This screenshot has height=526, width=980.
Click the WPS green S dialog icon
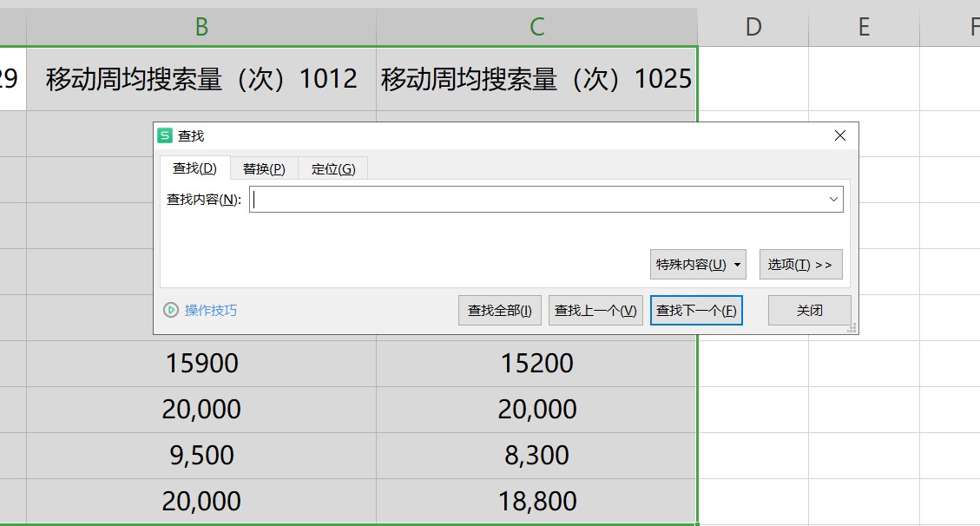pos(165,136)
